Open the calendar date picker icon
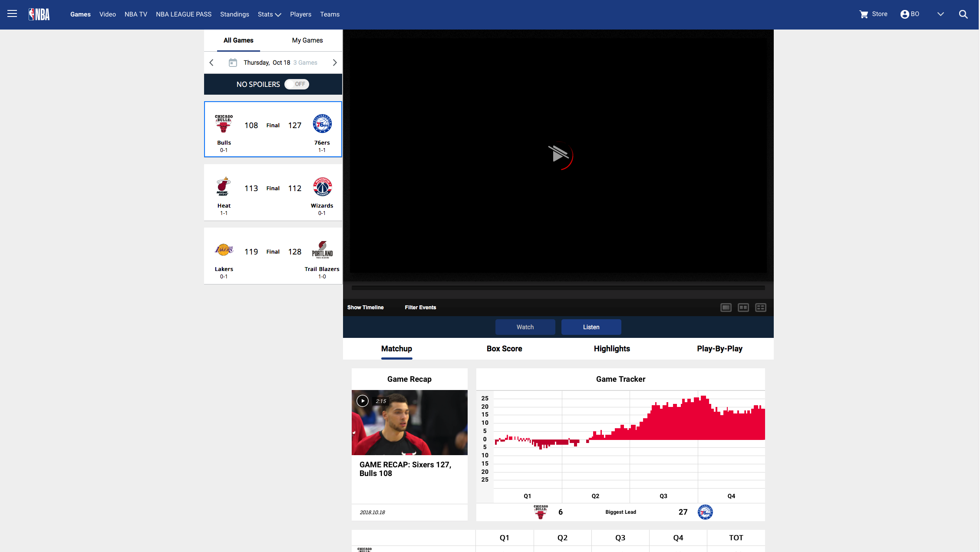The width and height of the screenshot is (980, 552). pyautogui.click(x=233, y=63)
